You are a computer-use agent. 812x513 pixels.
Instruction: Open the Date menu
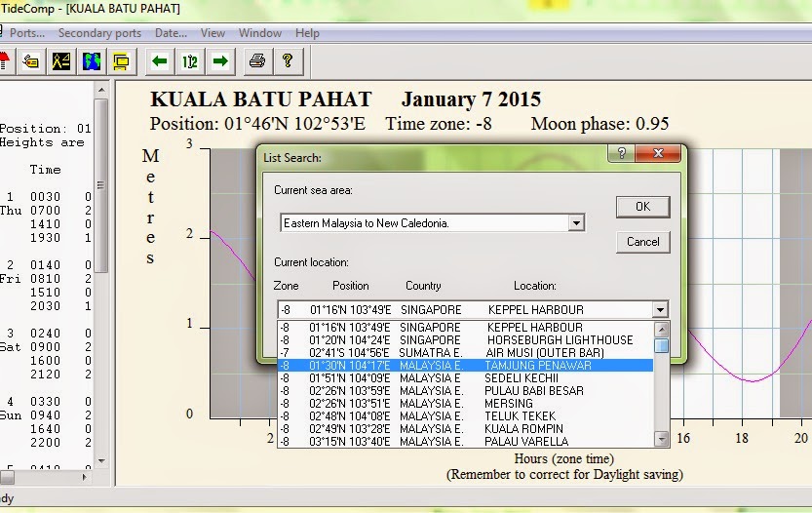pyautogui.click(x=171, y=33)
